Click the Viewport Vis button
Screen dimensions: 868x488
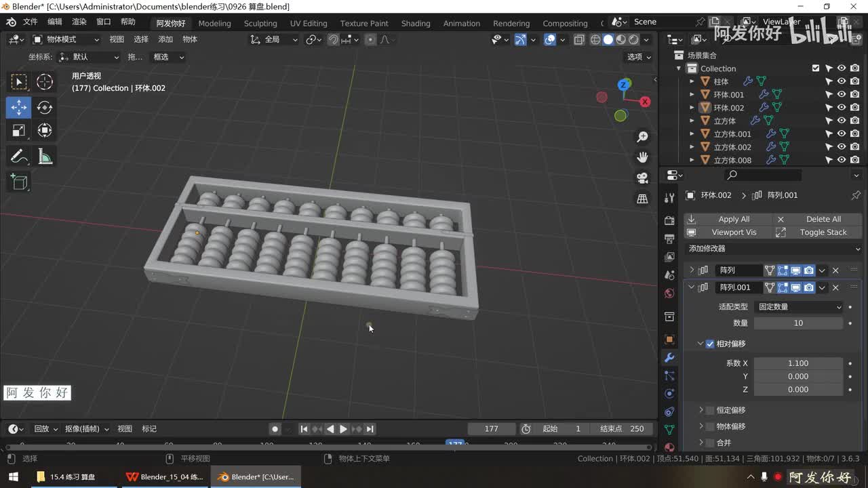click(x=728, y=232)
